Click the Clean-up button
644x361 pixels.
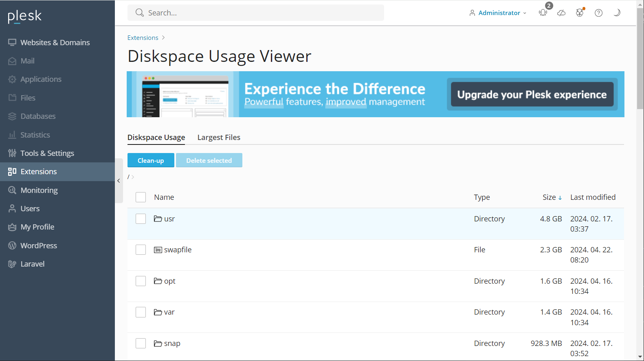(x=151, y=160)
